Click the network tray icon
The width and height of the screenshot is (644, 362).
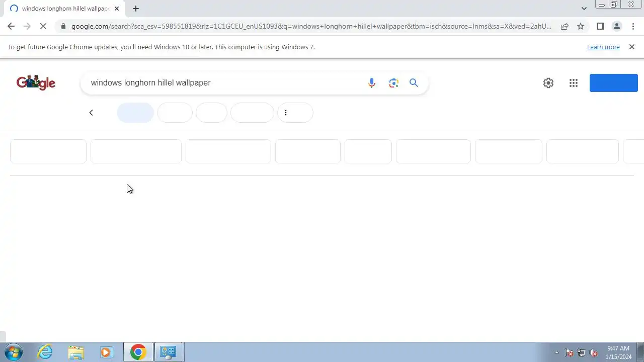point(581,352)
